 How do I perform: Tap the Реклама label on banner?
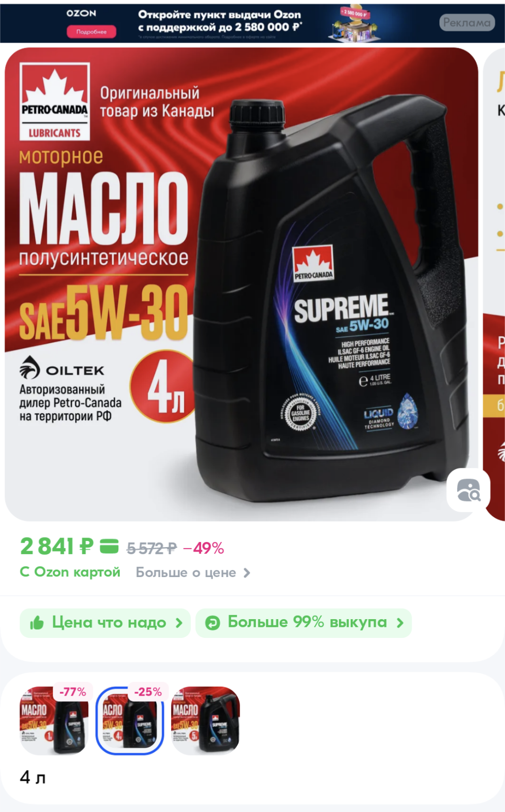pos(467,22)
